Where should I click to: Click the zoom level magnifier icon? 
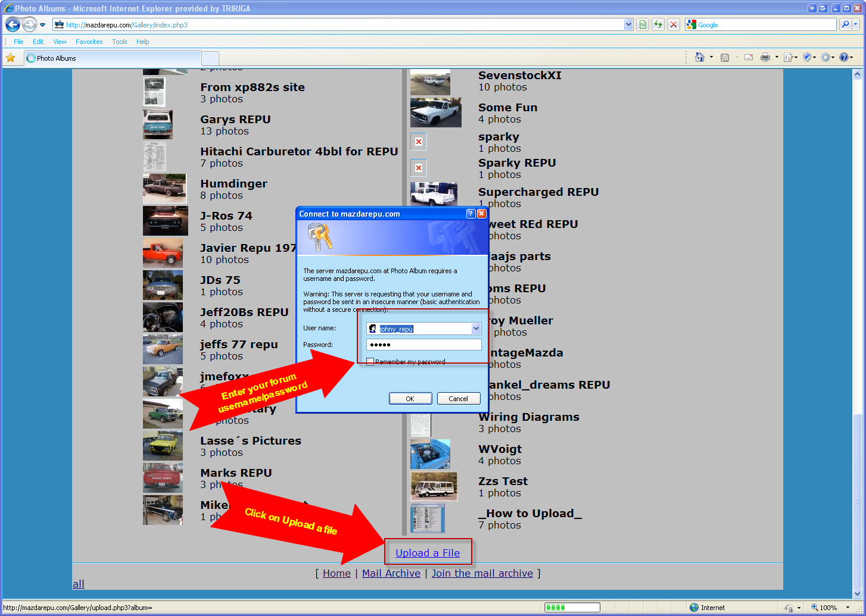coord(814,608)
